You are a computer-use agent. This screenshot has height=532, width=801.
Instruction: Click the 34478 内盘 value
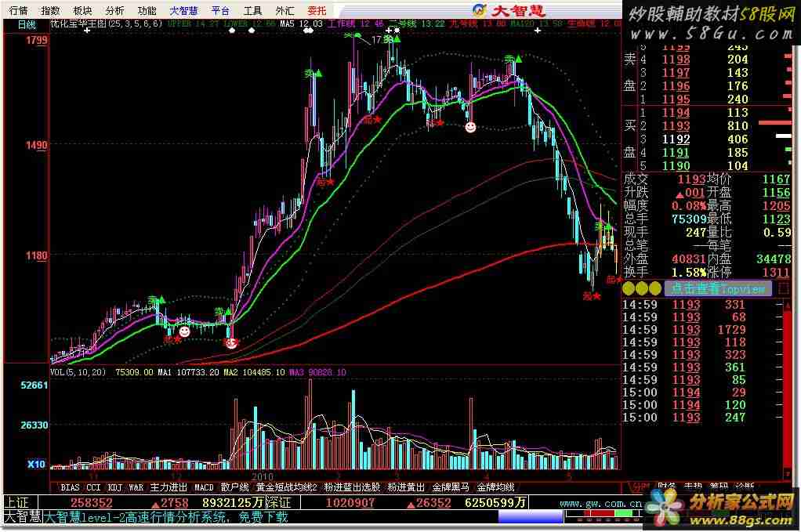click(774, 259)
